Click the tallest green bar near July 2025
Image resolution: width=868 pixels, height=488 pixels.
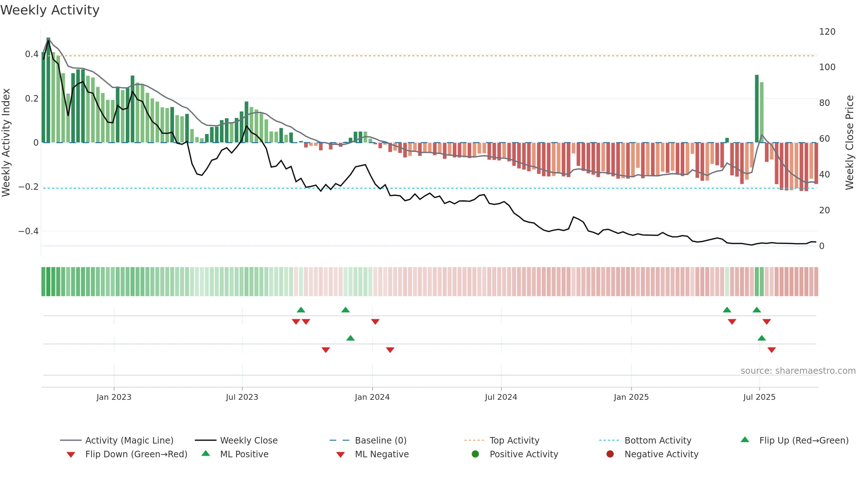[x=757, y=108]
